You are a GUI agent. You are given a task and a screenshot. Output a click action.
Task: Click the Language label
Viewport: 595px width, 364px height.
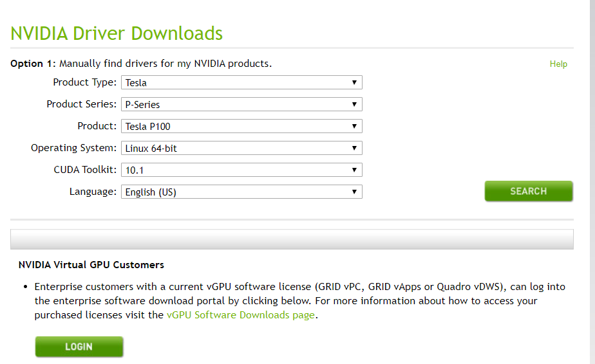point(93,192)
